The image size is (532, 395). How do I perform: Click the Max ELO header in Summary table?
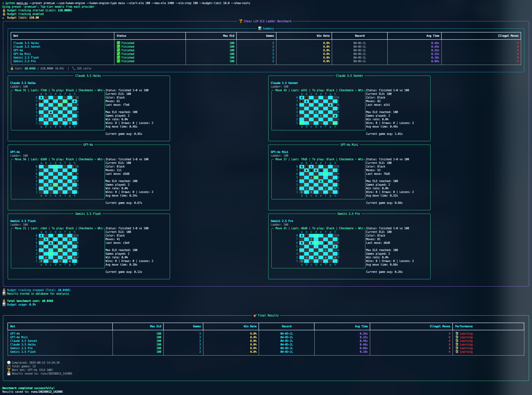pyautogui.click(x=228, y=36)
